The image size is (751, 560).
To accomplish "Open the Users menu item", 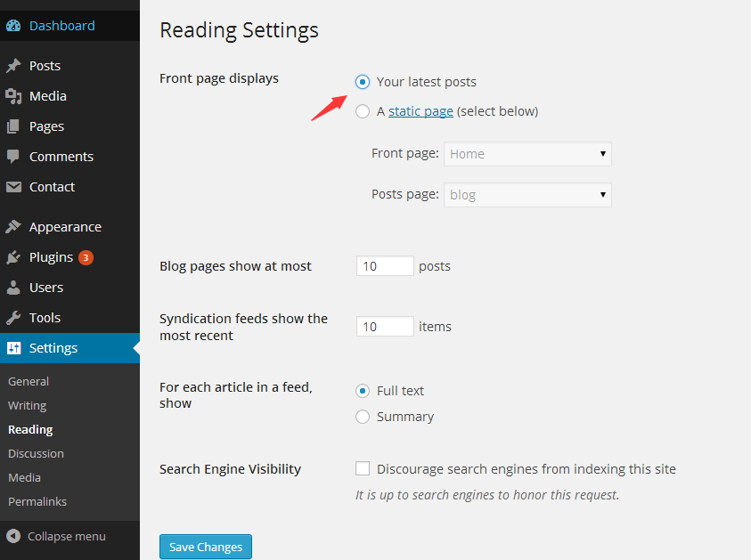I will click(46, 288).
